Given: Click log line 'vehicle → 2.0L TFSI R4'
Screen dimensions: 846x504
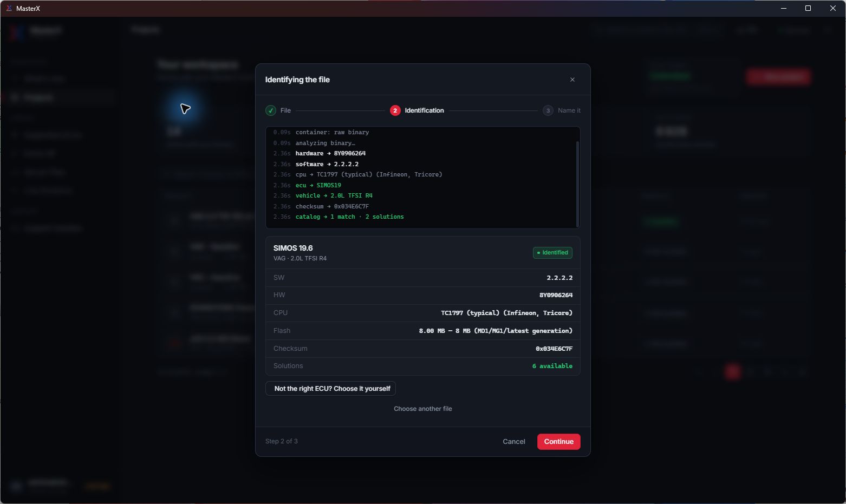Looking at the screenshot, I should tap(334, 195).
